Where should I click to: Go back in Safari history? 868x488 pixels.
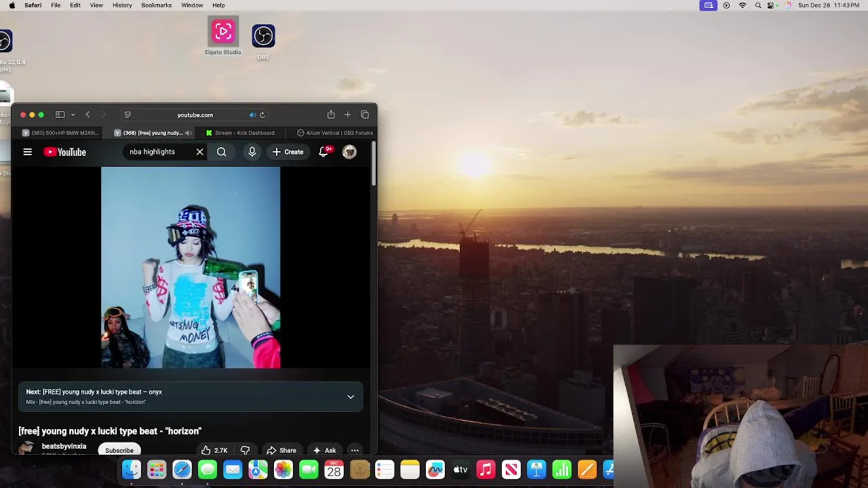(x=87, y=115)
